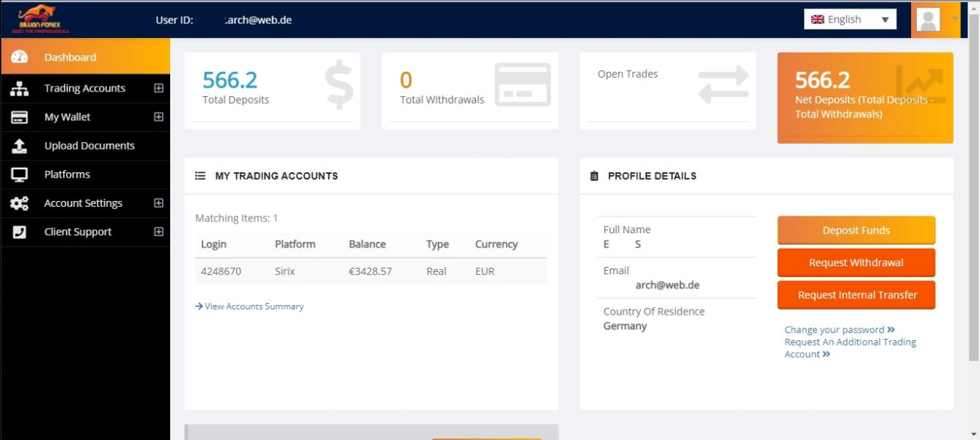Click the My Wallet card icon
Image resolution: width=980 pixels, height=440 pixels.
(x=19, y=117)
